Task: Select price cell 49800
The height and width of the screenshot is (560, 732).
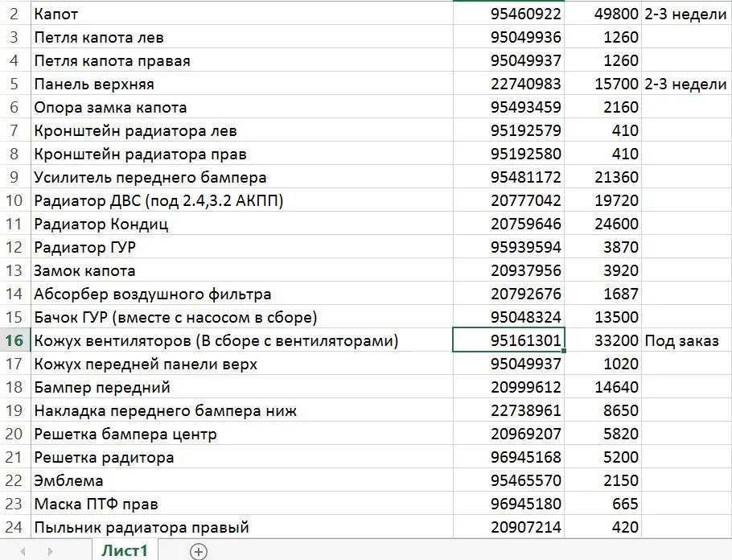Action: [603, 14]
